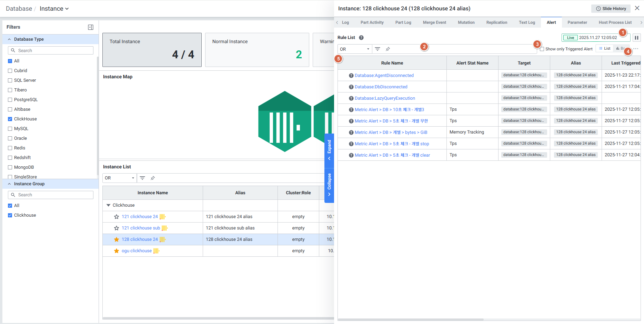
Task: Collapse the Filters panel icon
Action: (91, 27)
